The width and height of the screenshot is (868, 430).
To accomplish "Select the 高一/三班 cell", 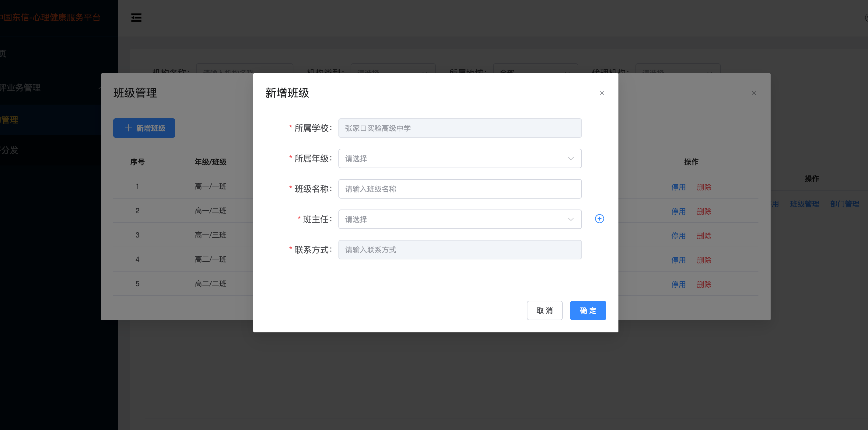I will point(211,235).
